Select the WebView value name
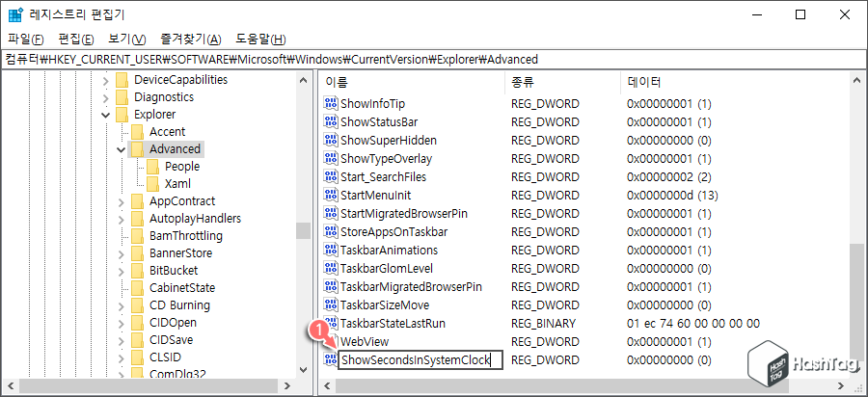The image size is (868, 397). coord(365,342)
